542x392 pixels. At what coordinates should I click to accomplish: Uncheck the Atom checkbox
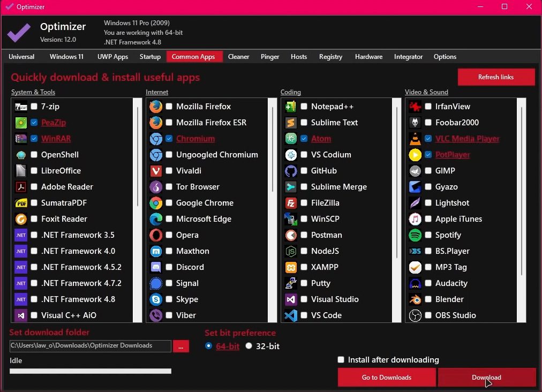(x=304, y=139)
